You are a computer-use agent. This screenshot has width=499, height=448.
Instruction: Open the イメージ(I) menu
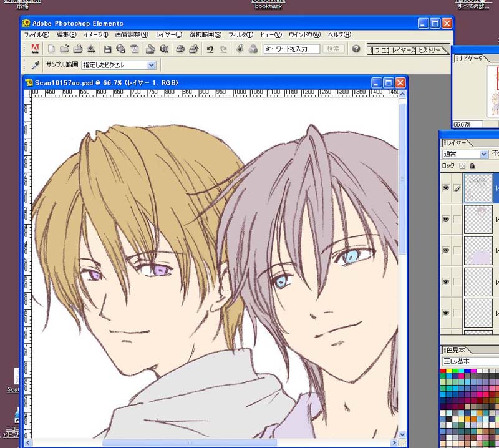96,35
